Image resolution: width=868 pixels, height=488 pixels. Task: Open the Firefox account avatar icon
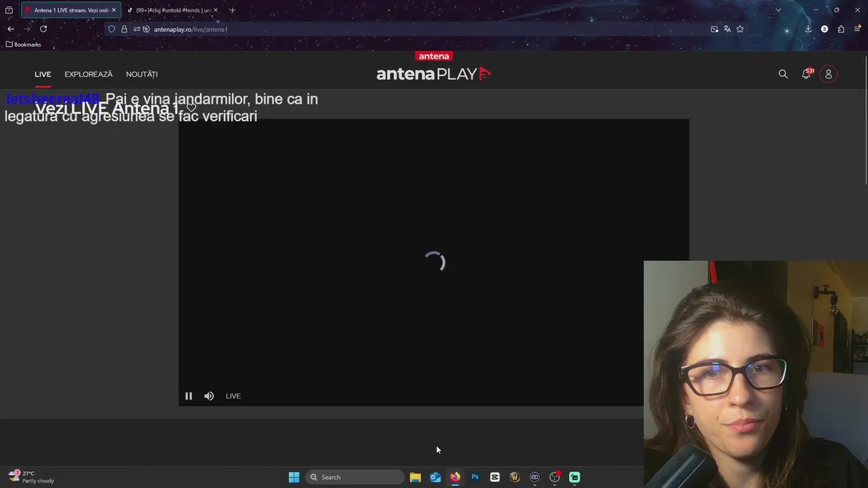[825, 29]
